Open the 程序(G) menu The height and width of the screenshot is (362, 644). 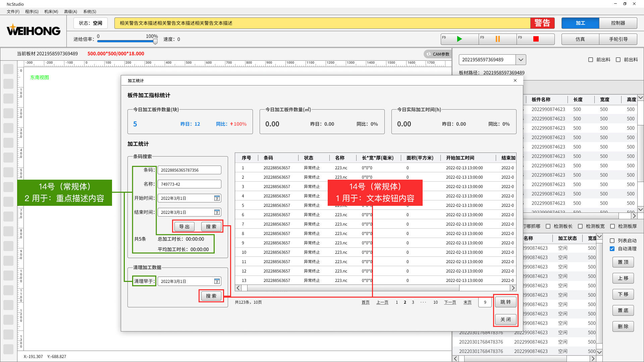(32, 11)
